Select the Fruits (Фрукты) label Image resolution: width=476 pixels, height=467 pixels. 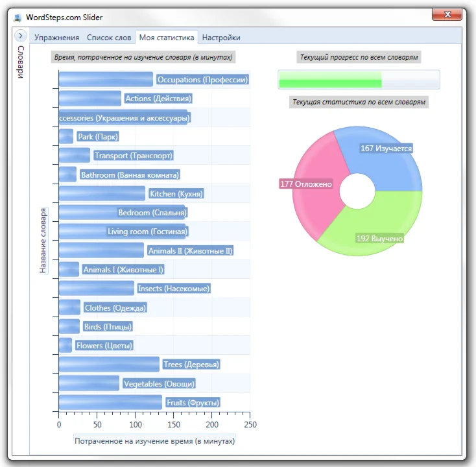tap(193, 403)
